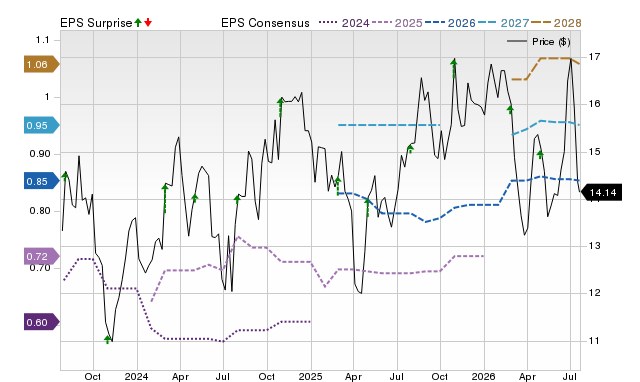This screenshot has width=640, height=382.
Task: Click the 0.60 purple value tag
Action: 42,322
